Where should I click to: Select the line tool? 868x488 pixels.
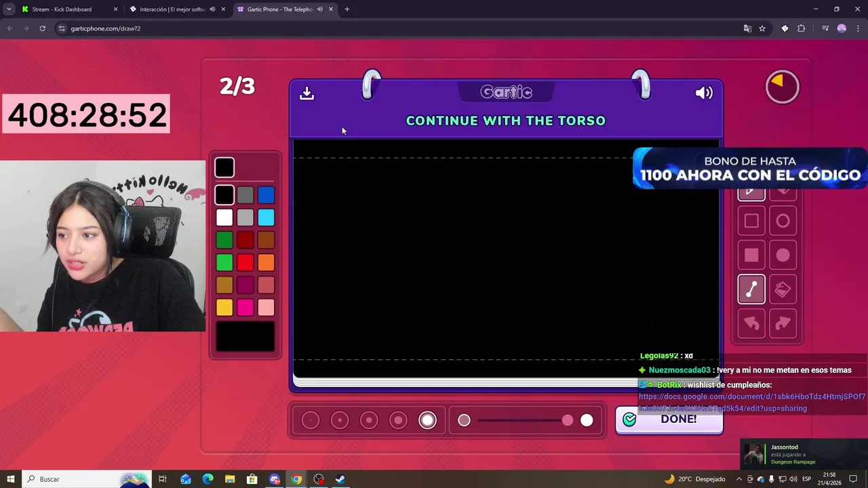751,289
